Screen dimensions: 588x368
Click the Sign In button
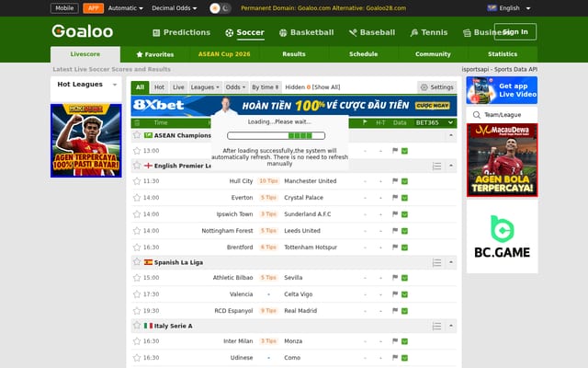pos(515,31)
